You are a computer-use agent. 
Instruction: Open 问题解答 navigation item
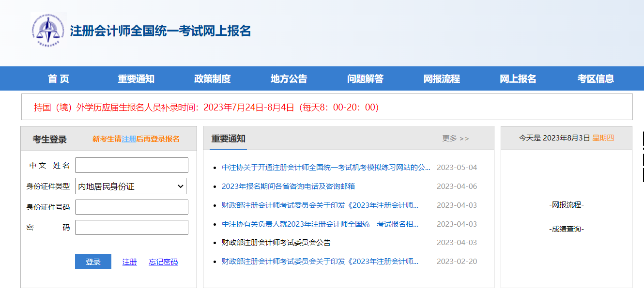coord(365,79)
